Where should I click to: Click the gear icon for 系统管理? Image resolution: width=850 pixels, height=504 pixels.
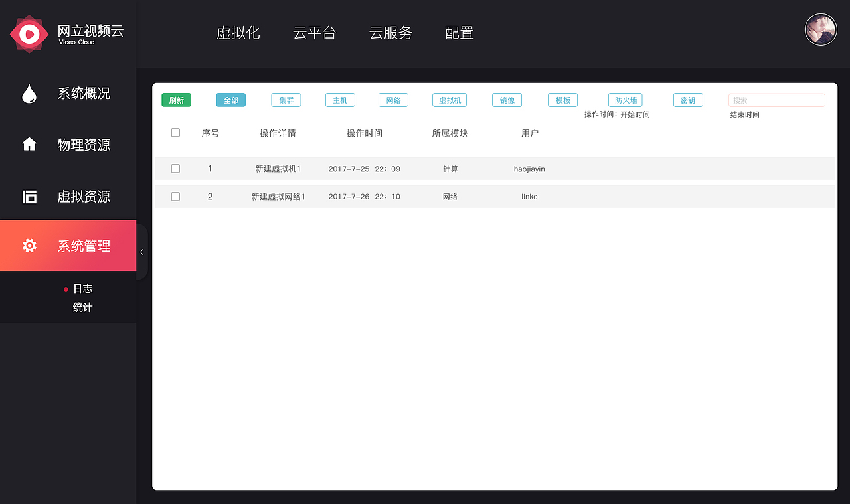point(29,246)
